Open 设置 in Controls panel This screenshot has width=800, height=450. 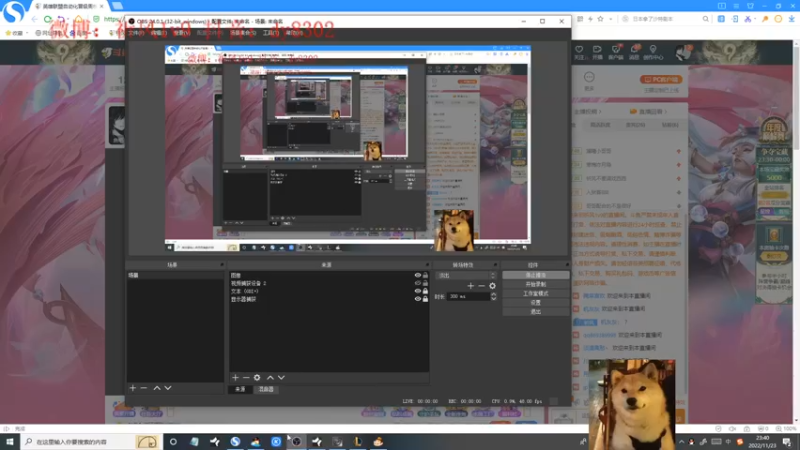[536, 303]
